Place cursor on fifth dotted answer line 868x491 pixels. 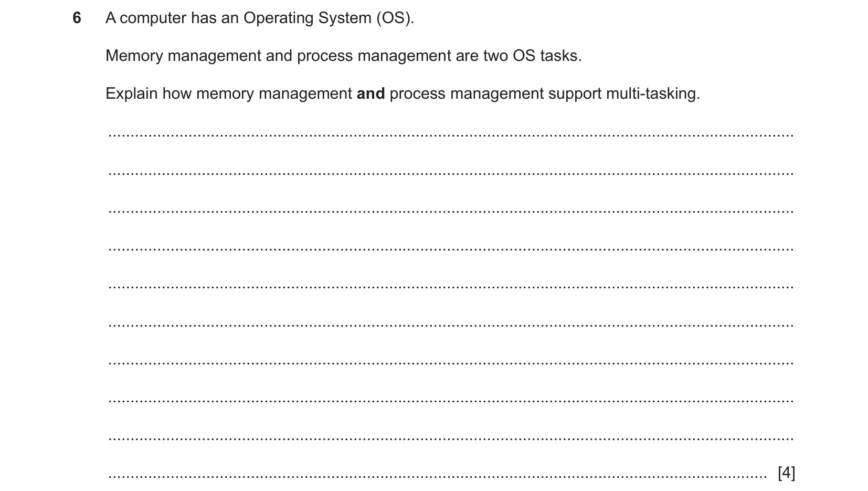[451, 287]
